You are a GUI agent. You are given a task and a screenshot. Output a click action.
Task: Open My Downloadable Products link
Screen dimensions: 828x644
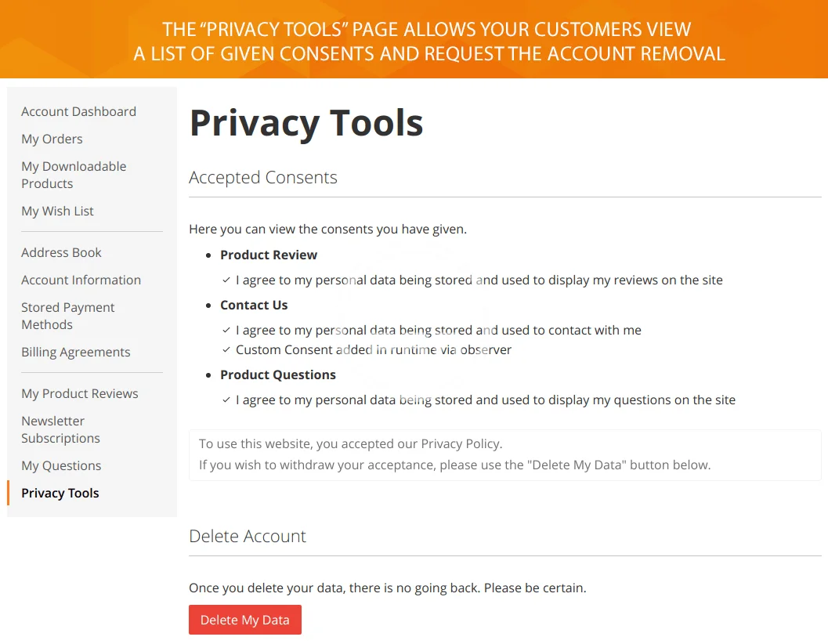74,175
